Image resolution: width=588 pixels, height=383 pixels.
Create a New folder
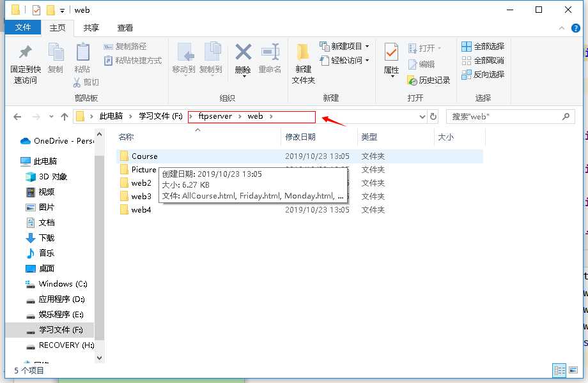point(304,64)
